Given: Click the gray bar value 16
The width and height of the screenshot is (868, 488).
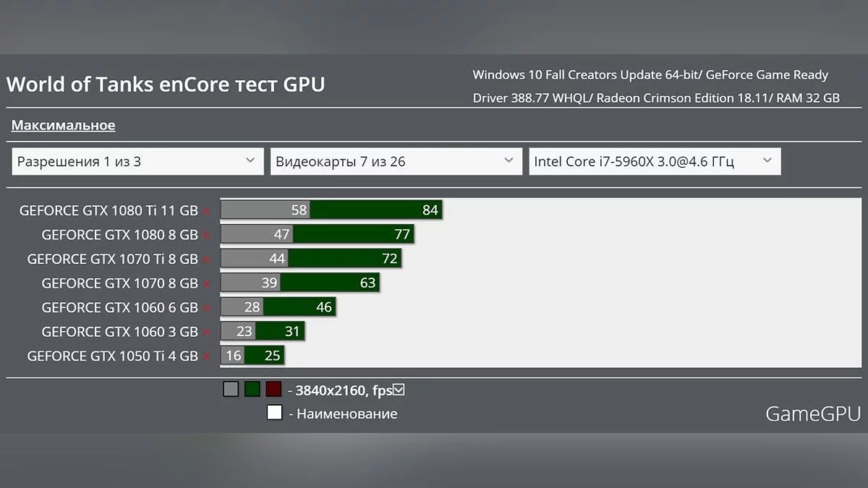Looking at the screenshot, I should 234,356.
